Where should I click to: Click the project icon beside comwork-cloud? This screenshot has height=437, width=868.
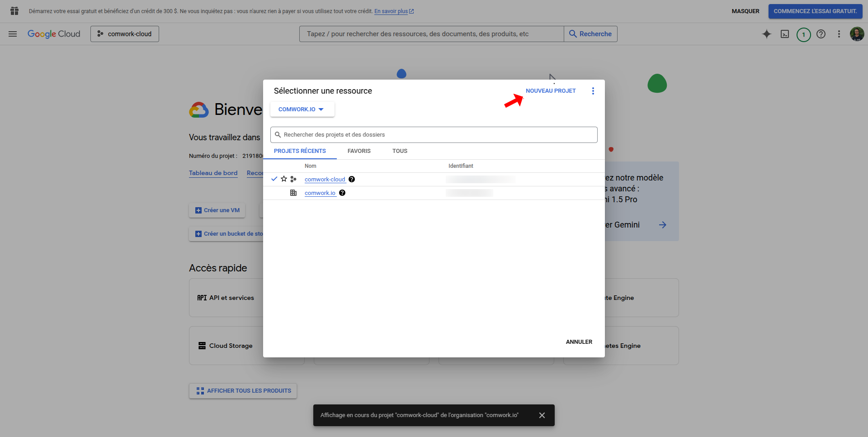[x=293, y=179]
